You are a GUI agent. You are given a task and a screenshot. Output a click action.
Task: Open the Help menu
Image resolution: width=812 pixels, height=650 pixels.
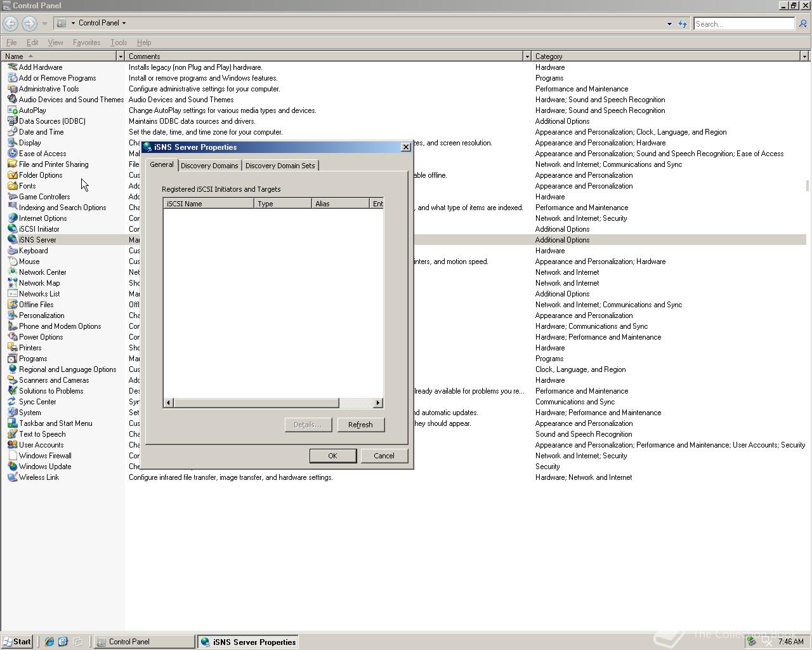tap(144, 43)
